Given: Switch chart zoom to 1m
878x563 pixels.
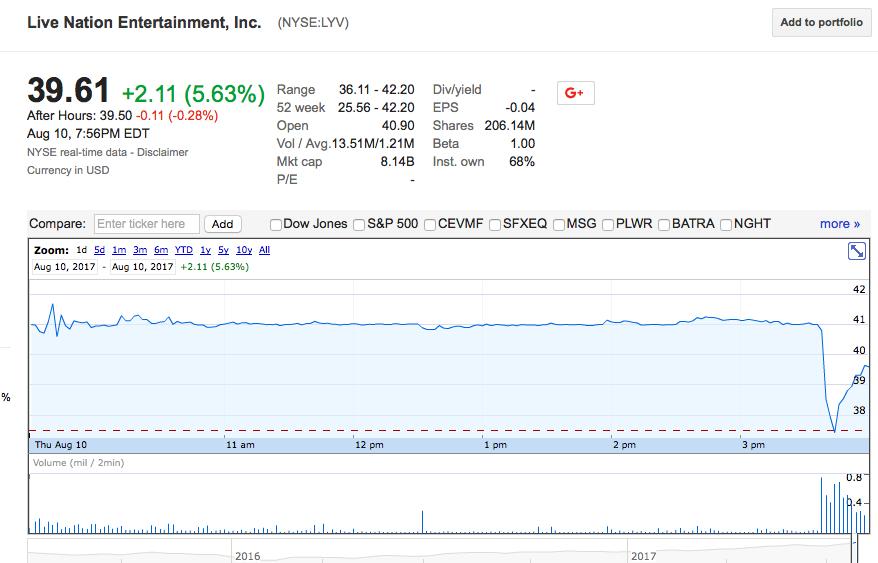Looking at the screenshot, I should point(119,250).
